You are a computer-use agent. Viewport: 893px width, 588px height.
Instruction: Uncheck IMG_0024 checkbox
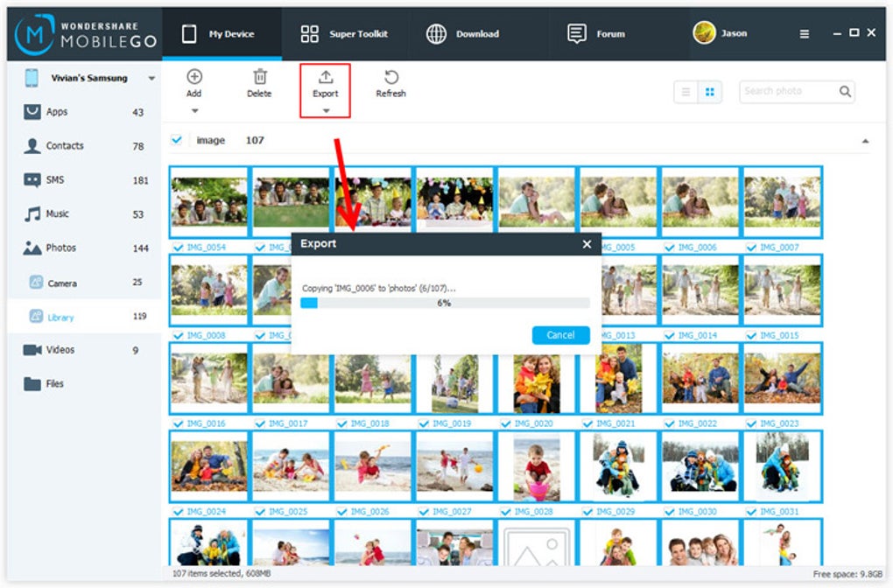179,512
